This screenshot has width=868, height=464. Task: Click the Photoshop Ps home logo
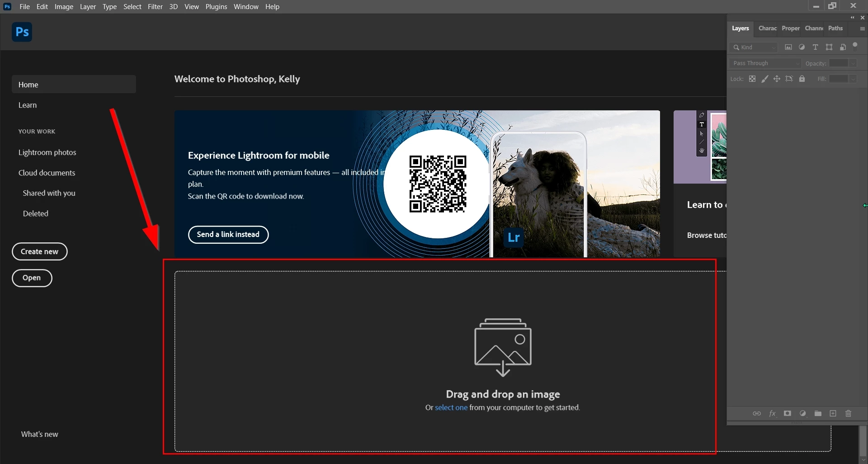point(22,32)
